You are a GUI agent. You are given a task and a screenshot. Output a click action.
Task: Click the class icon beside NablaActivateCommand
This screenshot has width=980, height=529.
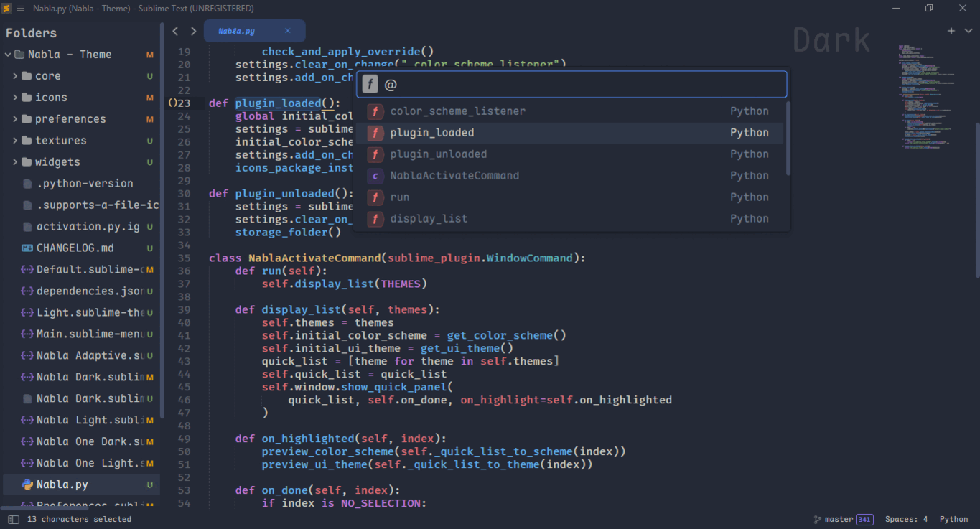375,176
